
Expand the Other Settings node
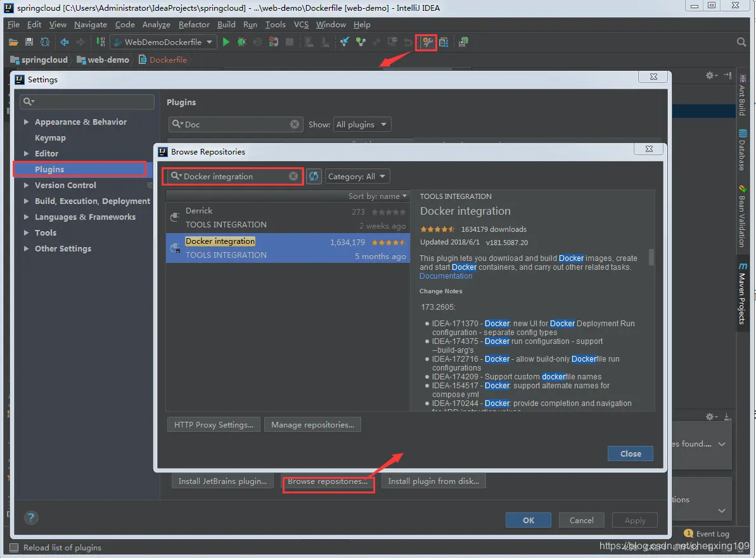(26, 249)
